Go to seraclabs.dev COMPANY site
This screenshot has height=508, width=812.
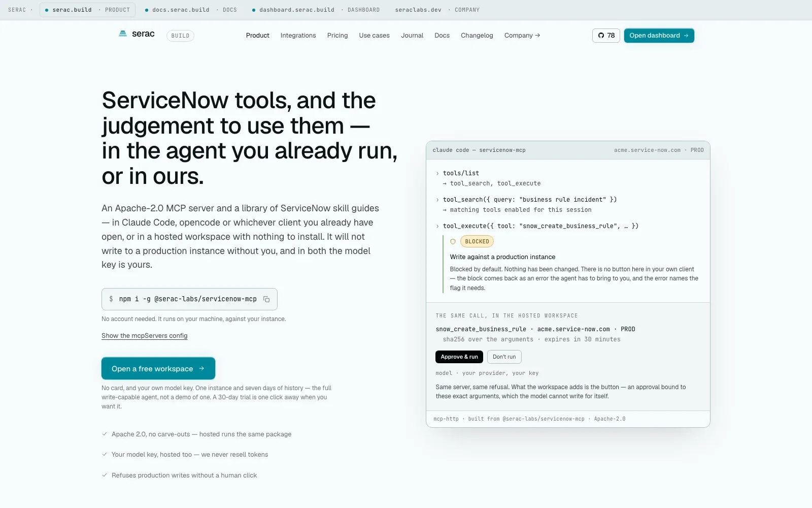click(x=437, y=10)
